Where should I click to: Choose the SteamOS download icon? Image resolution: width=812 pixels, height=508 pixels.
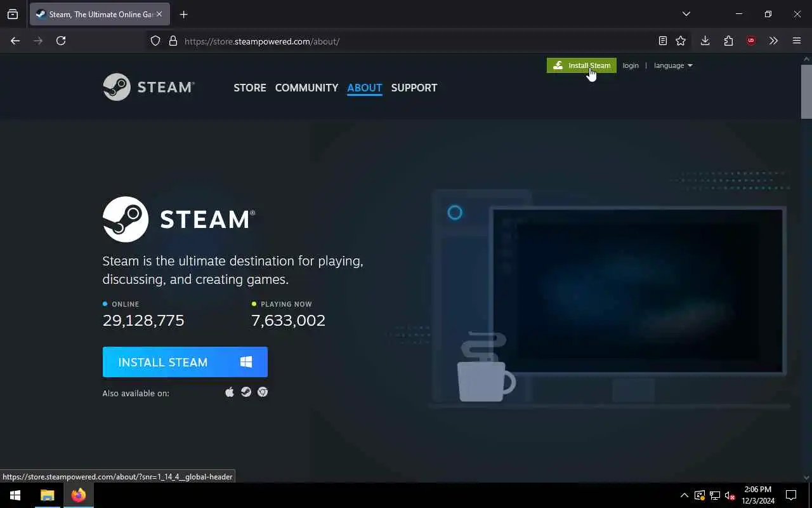[x=246, y=392]
